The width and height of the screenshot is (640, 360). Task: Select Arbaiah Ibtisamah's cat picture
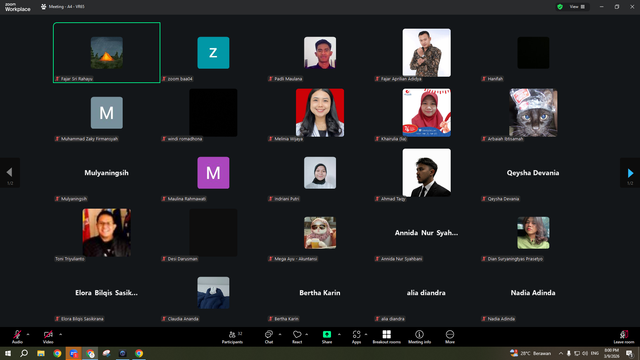click(533, 113)
